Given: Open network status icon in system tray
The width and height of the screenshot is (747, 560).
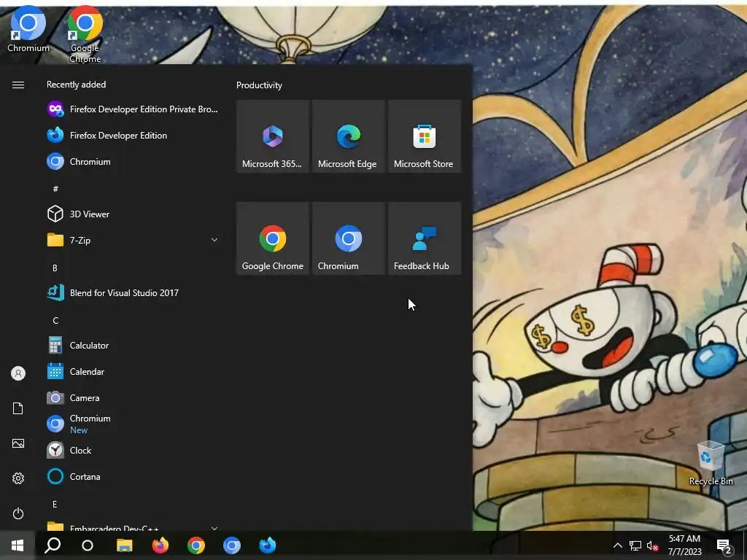Looking at the screenshot, I should coord(635,545).
